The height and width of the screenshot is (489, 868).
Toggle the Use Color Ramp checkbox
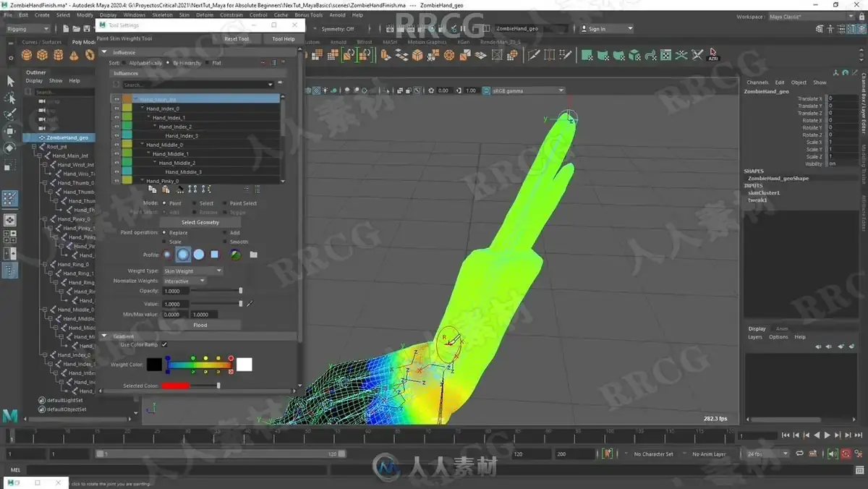164,344
